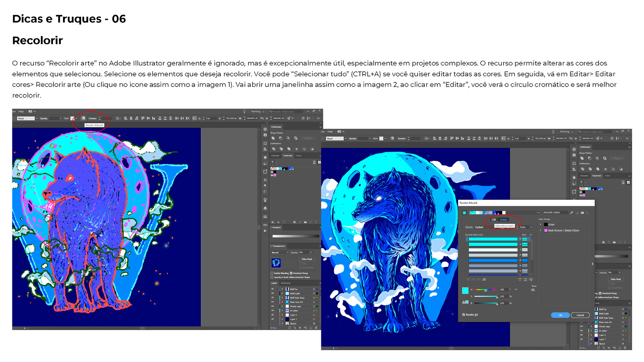
Task: Hide Moon Line Art layer, left window
Action: click(272, 302)
